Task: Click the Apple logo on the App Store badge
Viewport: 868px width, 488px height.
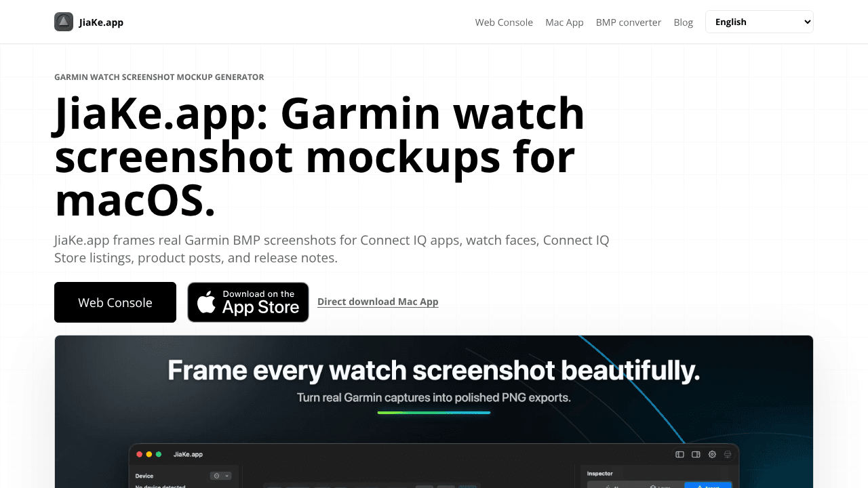Action: click(x=206, y=302)
